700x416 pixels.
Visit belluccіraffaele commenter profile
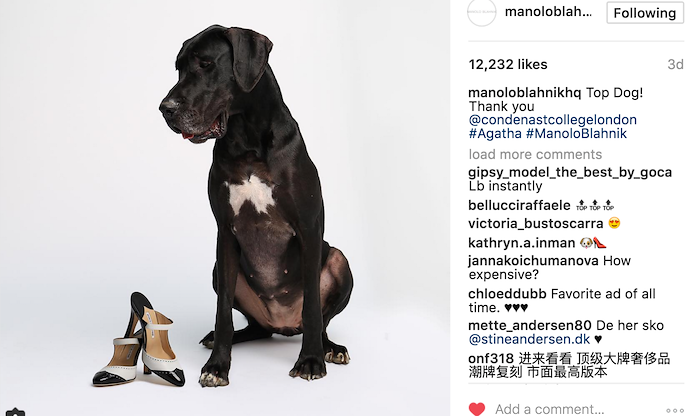[519, 205]
